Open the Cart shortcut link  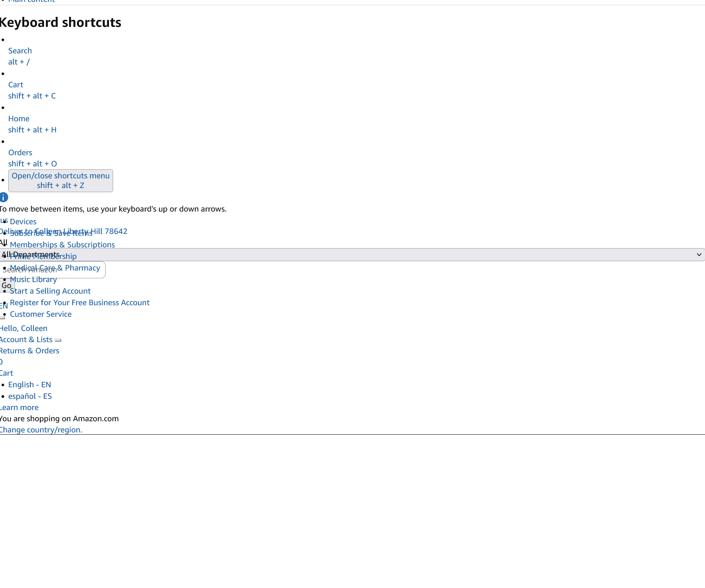[x=32, y=90]
